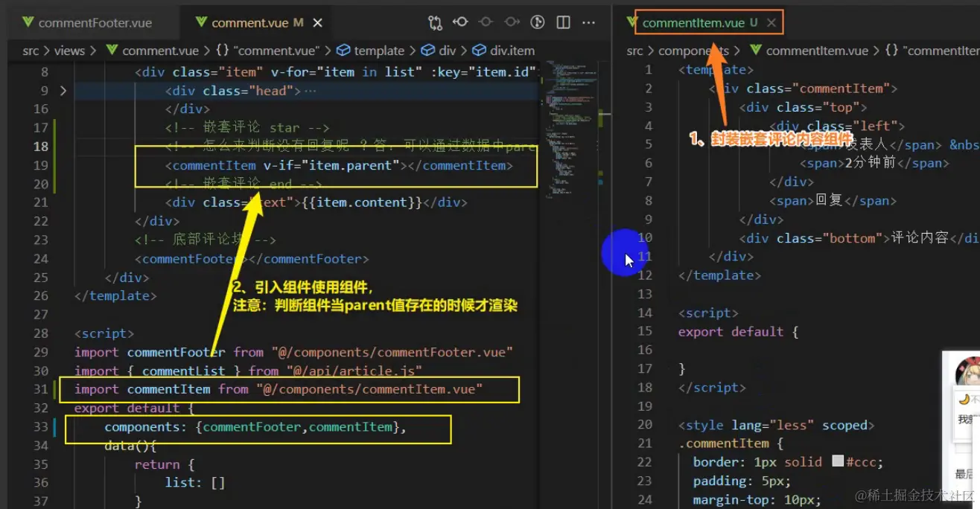This screenshot has width=980, height=509.
Task: Open the src breadcrumb in the left editor
Action: click(31, 51)
